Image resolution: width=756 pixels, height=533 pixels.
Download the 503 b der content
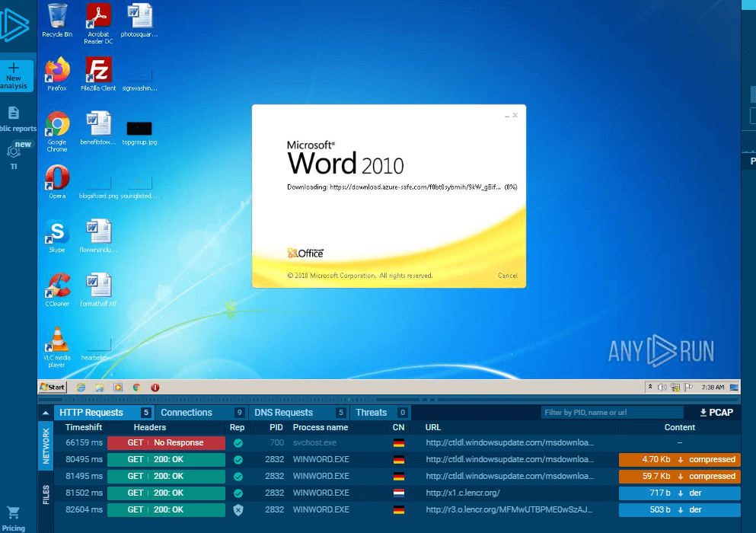680,510
